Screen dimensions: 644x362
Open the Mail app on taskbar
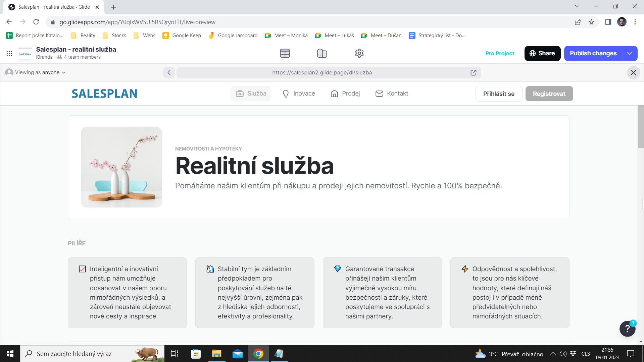238,354
